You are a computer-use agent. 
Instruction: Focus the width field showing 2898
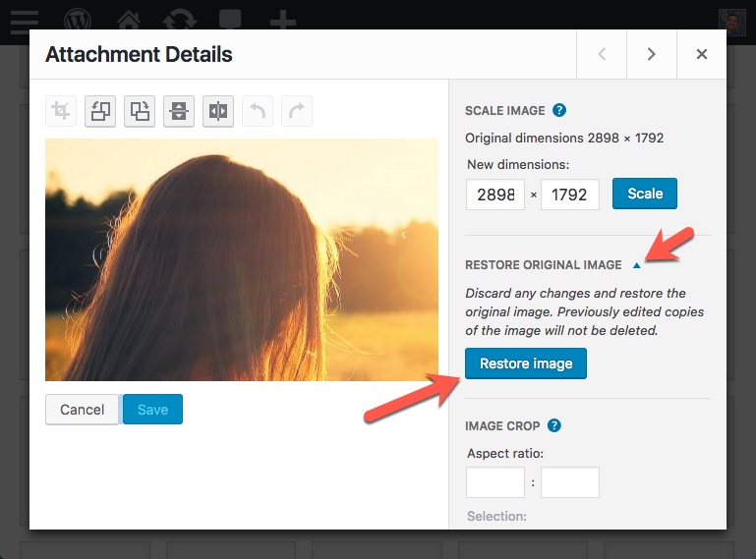tap(495, 195)
